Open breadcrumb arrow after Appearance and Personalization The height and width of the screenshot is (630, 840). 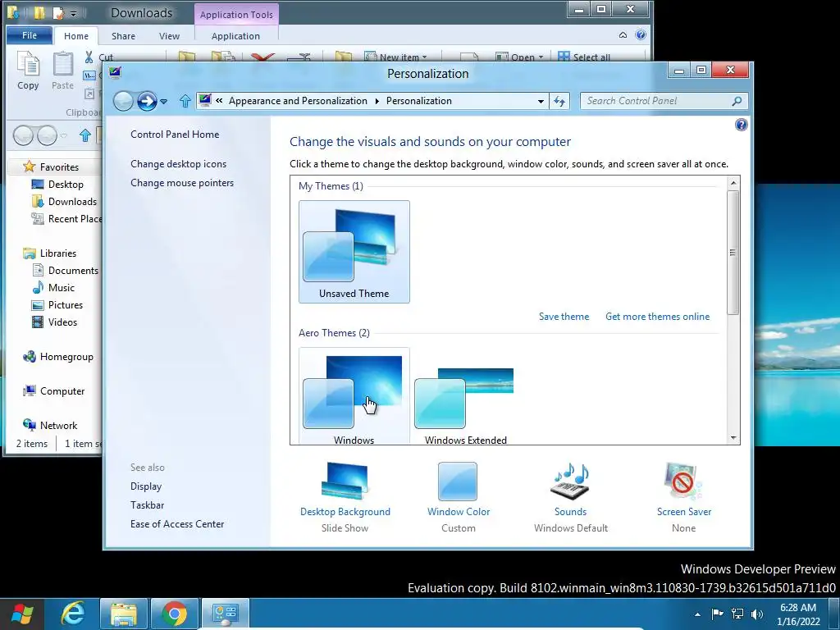[377, 101]
